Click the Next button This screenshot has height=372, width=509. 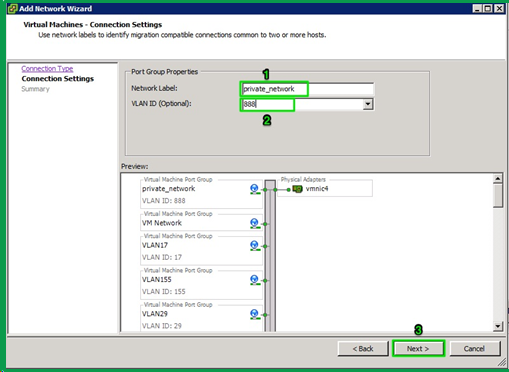(418, 349)
